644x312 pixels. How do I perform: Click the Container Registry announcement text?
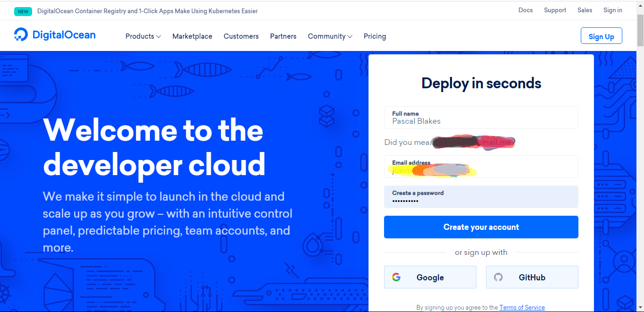(147, 11)
